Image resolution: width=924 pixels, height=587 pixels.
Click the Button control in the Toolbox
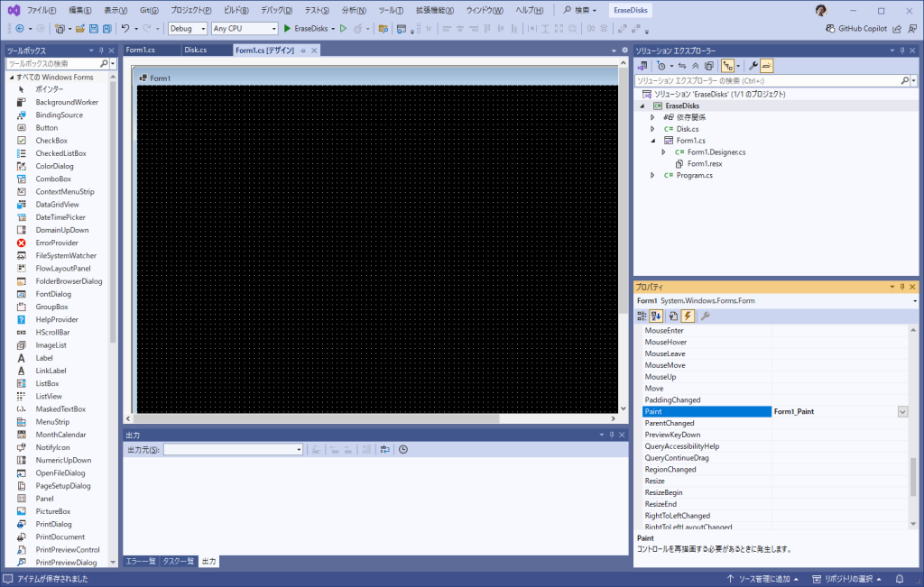coord(47,128)
